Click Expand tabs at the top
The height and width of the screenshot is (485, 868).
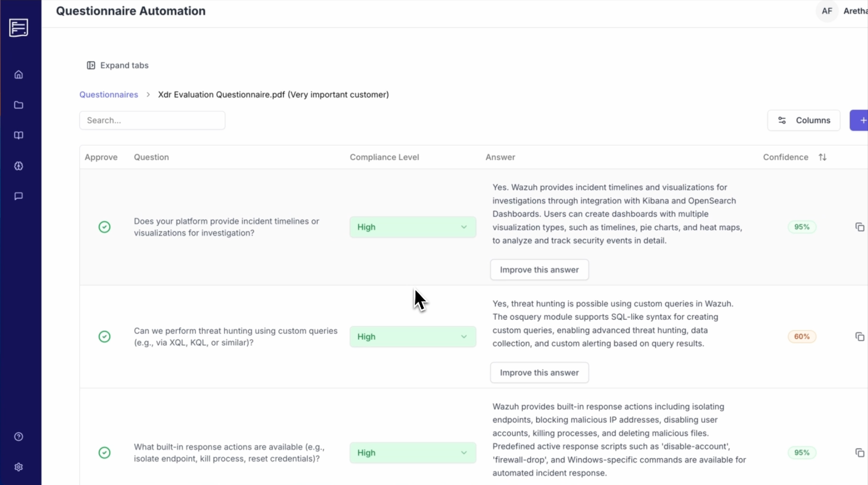(117, 65)
